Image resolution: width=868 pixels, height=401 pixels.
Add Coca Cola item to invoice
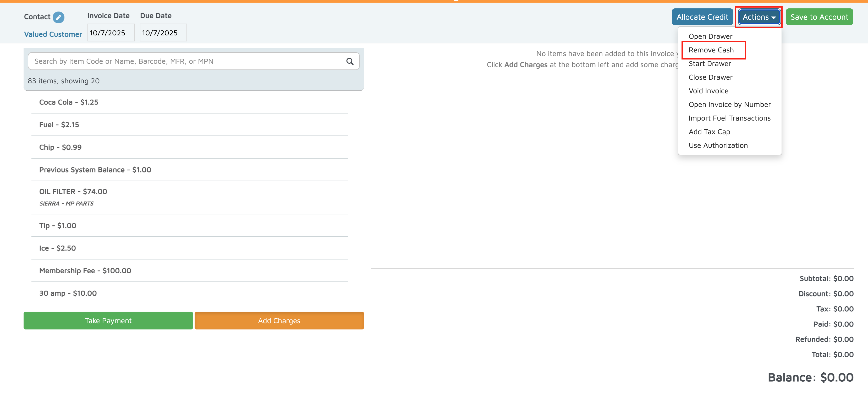point(69,102)
